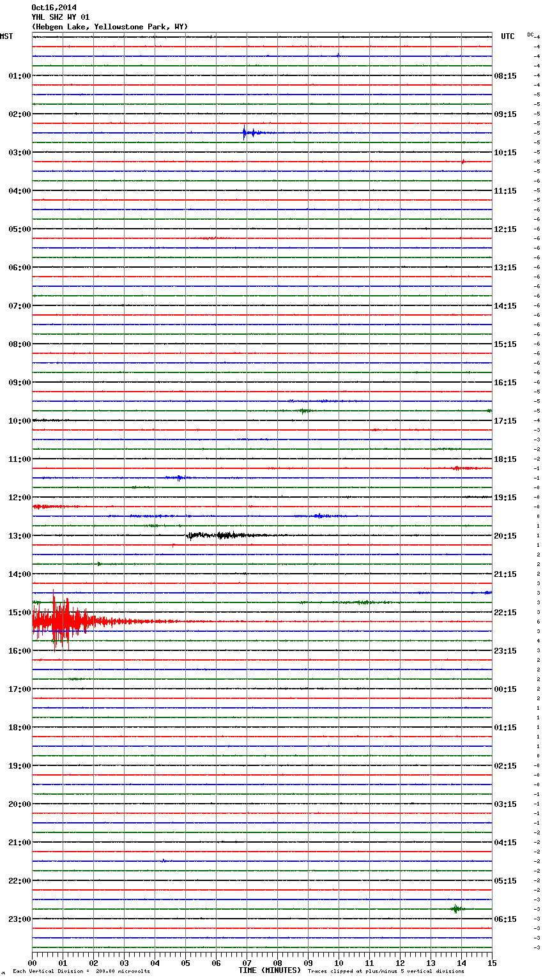The image size is (543, 980).
Task: Select the 03:00 MST time label
Action: point(19,153)
